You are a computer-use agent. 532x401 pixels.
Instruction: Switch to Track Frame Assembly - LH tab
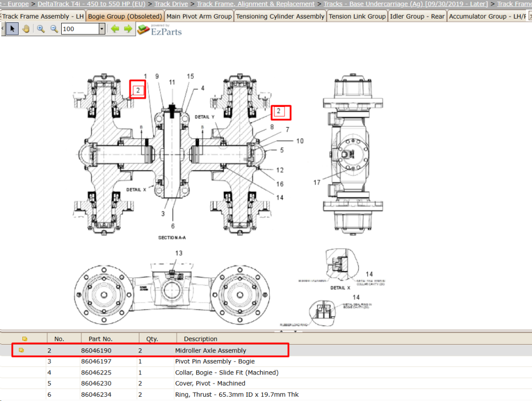[43, 16]
